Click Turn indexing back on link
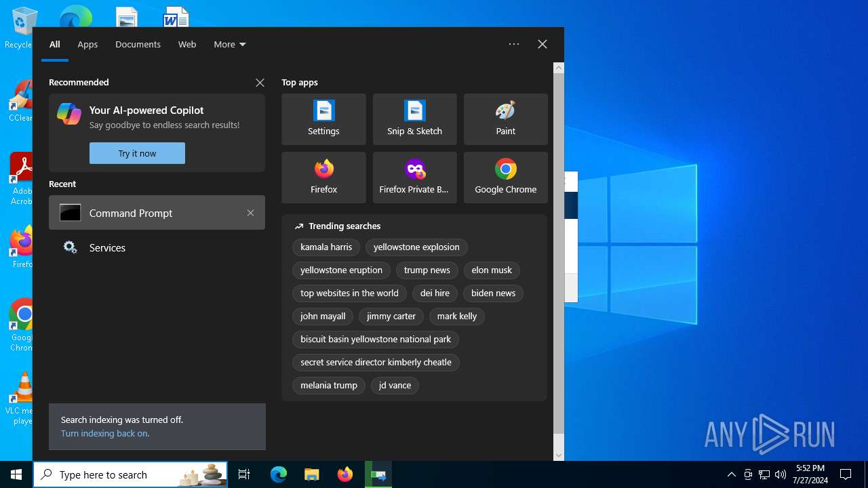The height and width of the screenshot is (488, 868). 105,433
